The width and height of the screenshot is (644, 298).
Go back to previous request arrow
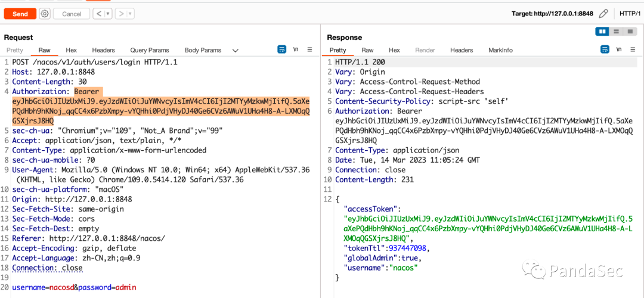tap(98, 14)
